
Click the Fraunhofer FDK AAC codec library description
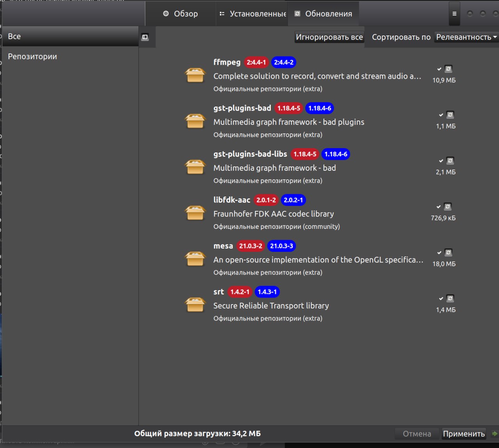274,214
